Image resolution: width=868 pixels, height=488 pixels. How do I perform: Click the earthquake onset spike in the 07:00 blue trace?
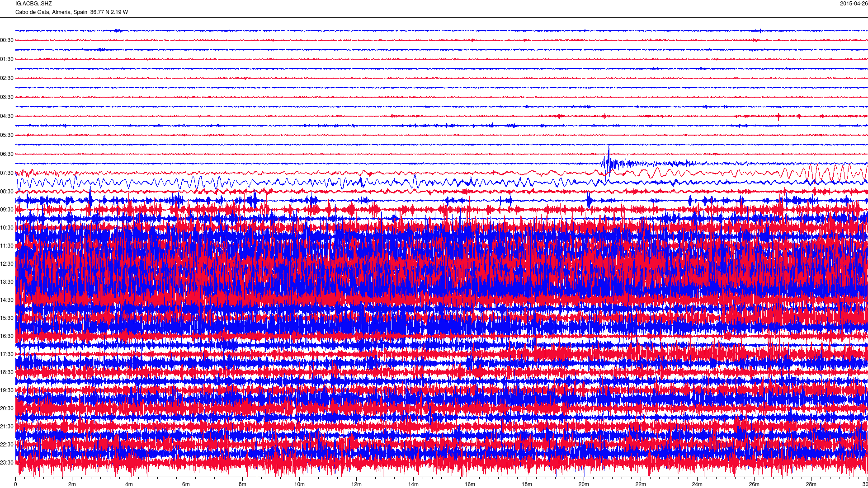pos(609,163)
